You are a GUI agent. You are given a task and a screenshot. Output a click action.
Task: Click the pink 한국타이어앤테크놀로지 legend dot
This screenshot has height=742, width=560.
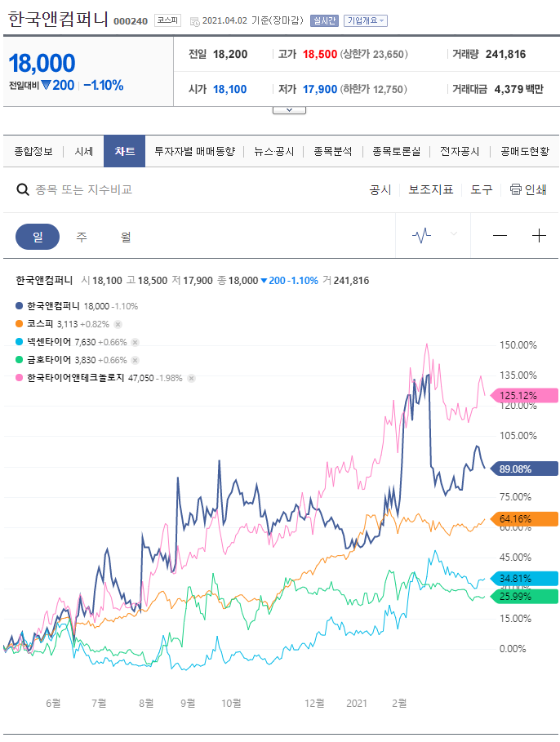click(x=20, y=378)
